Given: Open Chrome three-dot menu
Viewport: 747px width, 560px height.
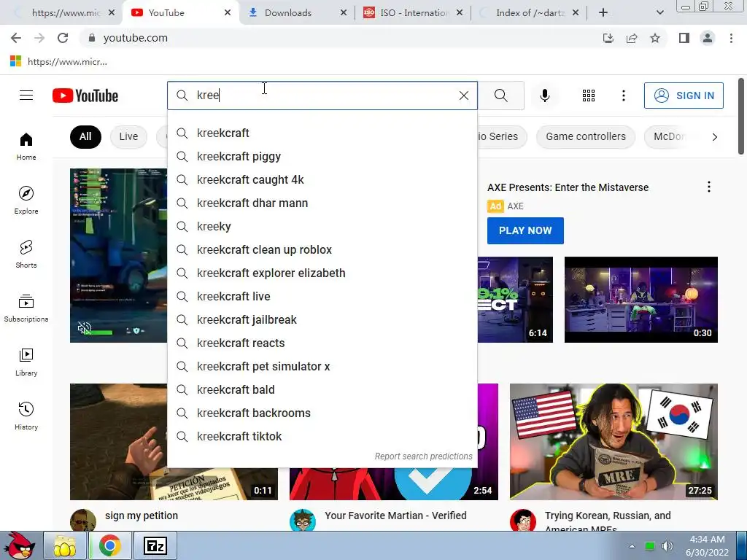Looking at the screenshot, I should [x=731, y=38].
